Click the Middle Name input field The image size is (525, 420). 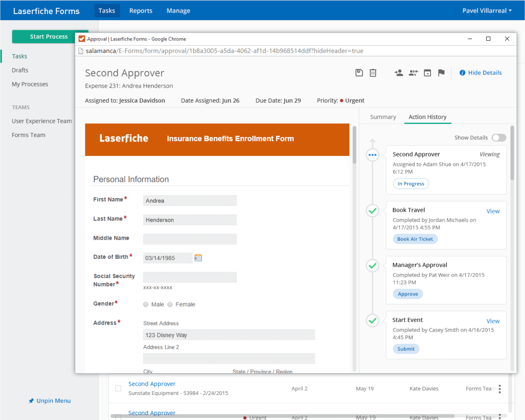190,239
